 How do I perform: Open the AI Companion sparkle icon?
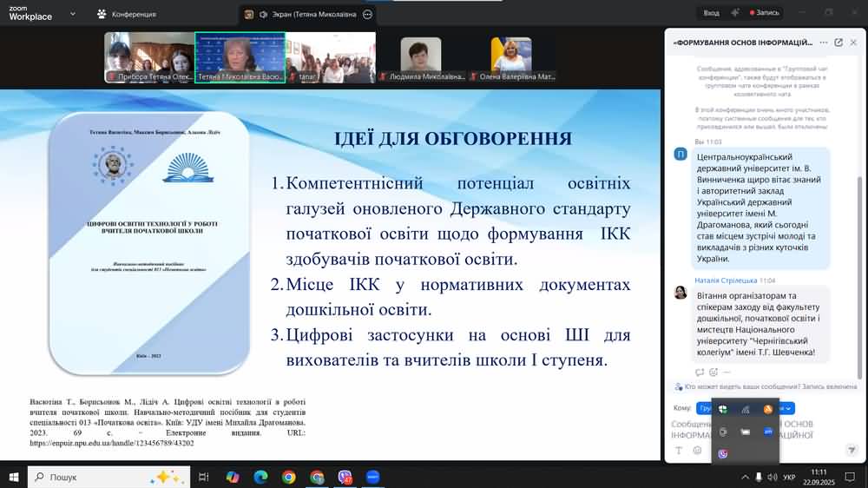coord(734,13)
